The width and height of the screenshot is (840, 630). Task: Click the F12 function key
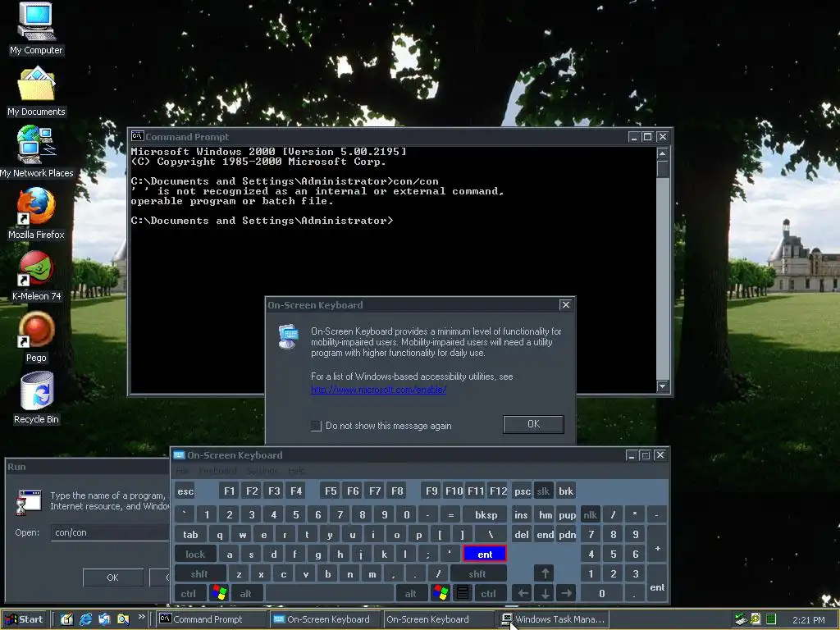coord(498,491)
